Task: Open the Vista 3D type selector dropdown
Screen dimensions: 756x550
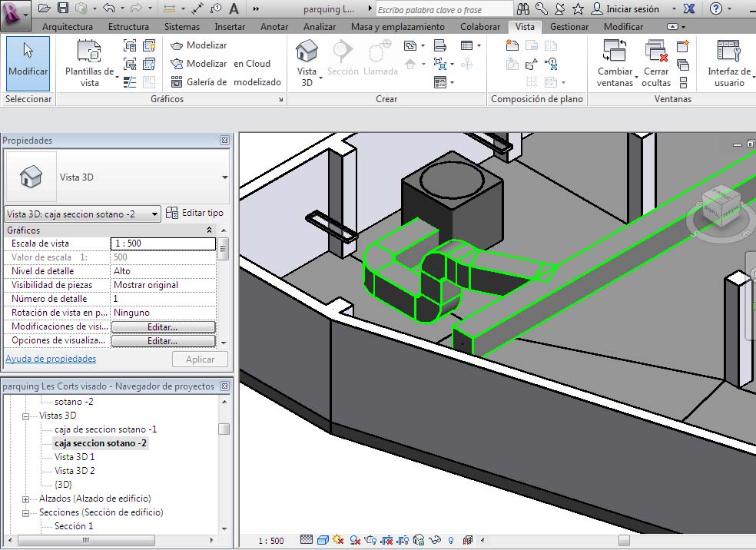Action: [224, 177]
